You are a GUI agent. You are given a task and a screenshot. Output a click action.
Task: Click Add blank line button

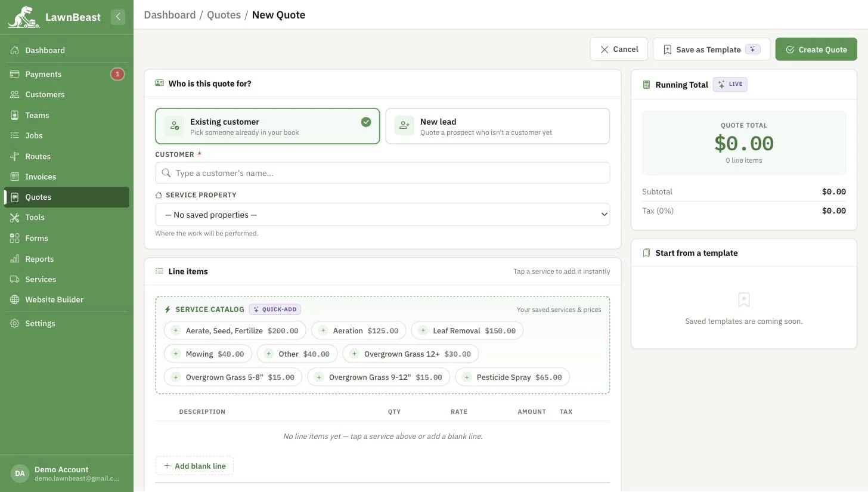(x=194, y=466)
